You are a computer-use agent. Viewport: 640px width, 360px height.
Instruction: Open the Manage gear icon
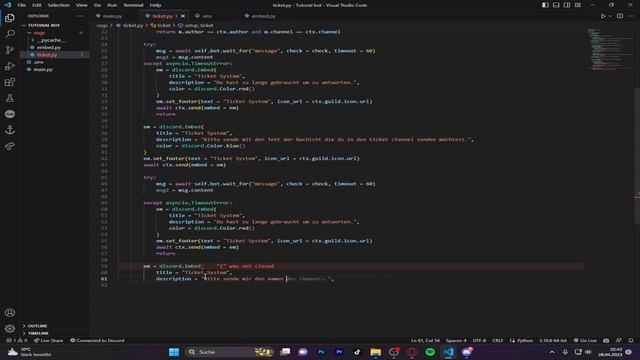pyautogui.click(x=10, y=329)
